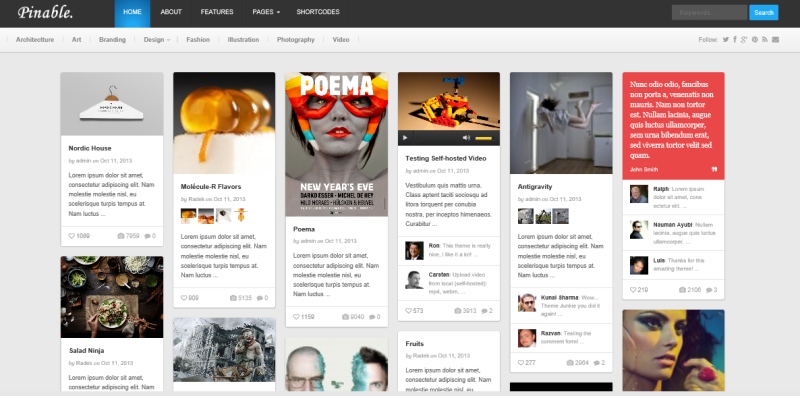The height and width of the screenshot is (396, 800).
Task: Open the FEATURES menu item
Action: tap(217, 13)
